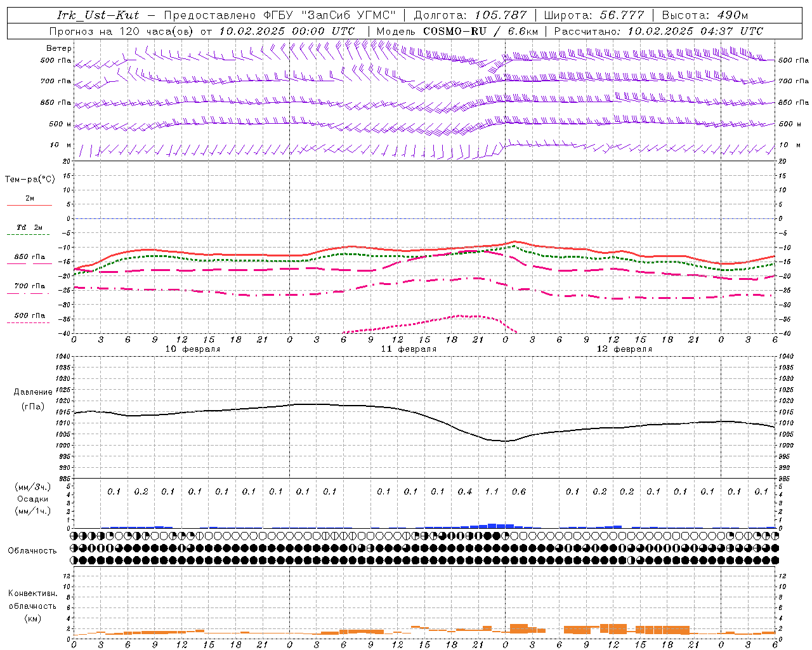Click the Высота: 490м value
Viewport: 812px width, 650px height.
[x=705, y=16]
